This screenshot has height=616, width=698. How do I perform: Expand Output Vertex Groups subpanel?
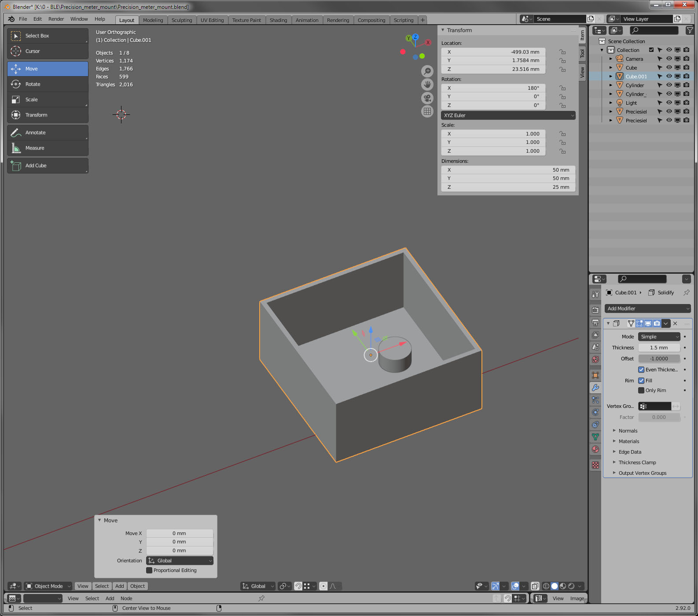tap(642, 473)
